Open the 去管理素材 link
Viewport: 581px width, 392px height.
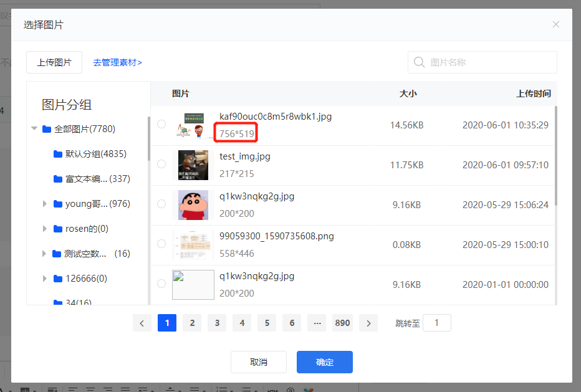click(117, 62)
